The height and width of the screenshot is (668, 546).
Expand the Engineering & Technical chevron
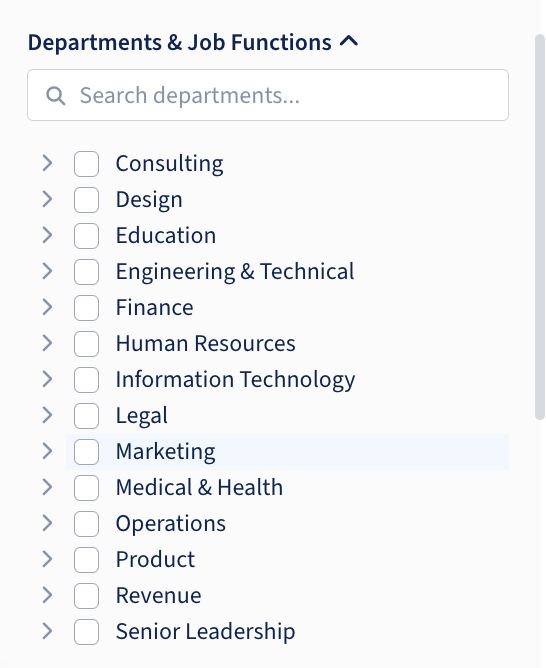(x=47, y=271)
